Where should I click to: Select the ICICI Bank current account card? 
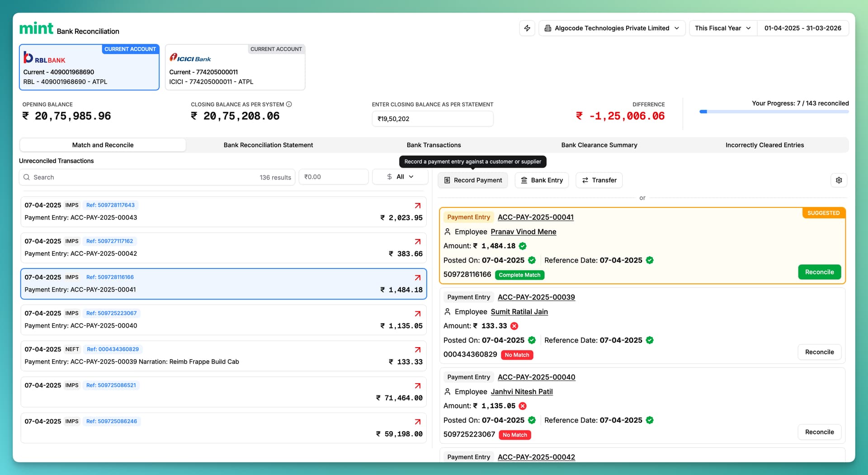235,67
